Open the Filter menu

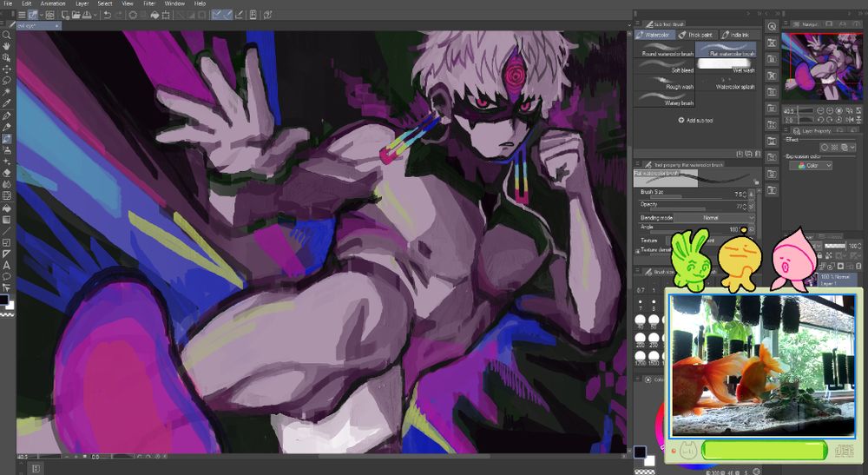click(149, 3)
